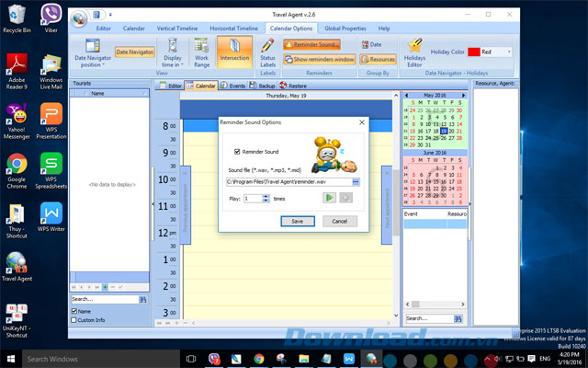The image size is (588, 368).
Task: Click the Holidays Editor star icon
Action: (x=415, y=45)
